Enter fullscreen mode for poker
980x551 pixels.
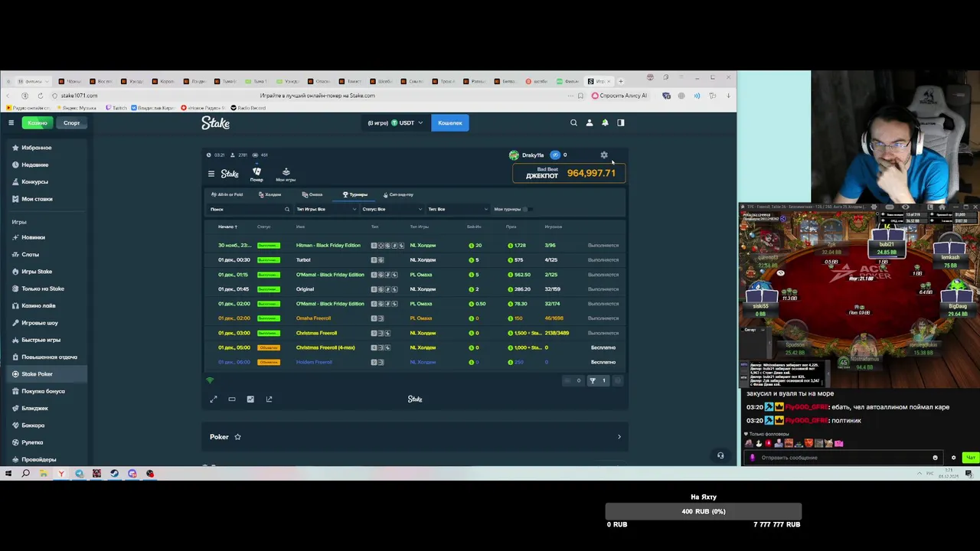[x=214, y=399]
